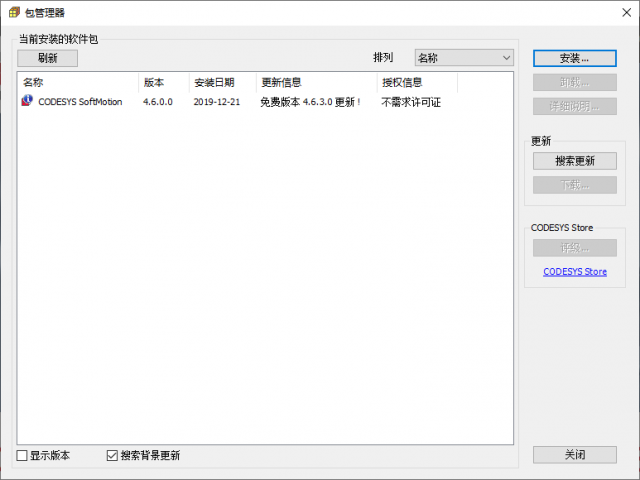Click the 下载... update button
Screen dimensions: 640x480
coord(574,184)
